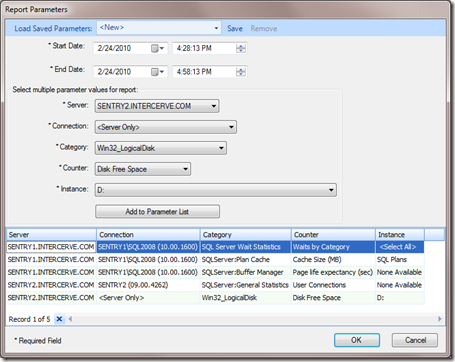
Task: Sort by the Server column header
Action: pyautogui.click(x=51, y=235)
